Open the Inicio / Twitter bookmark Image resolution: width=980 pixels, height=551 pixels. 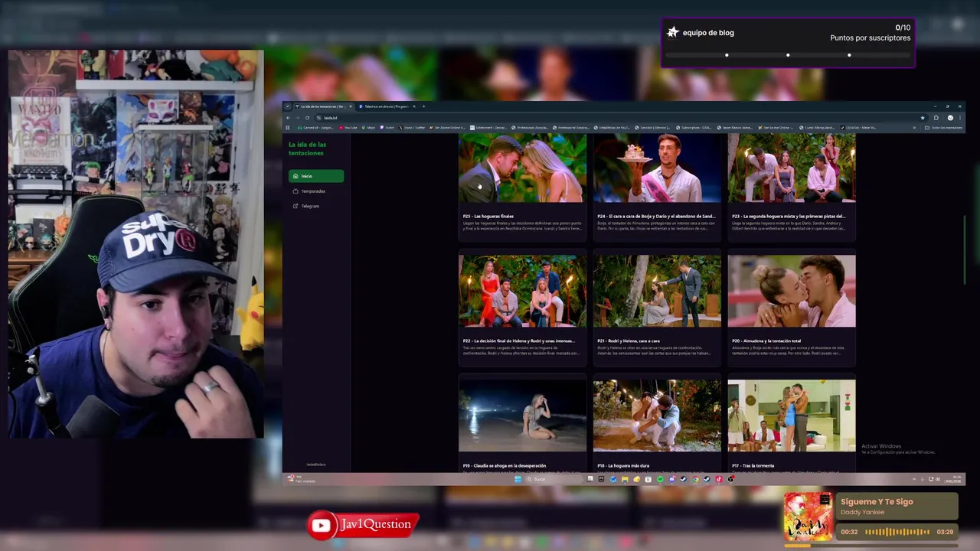point(412,127)
